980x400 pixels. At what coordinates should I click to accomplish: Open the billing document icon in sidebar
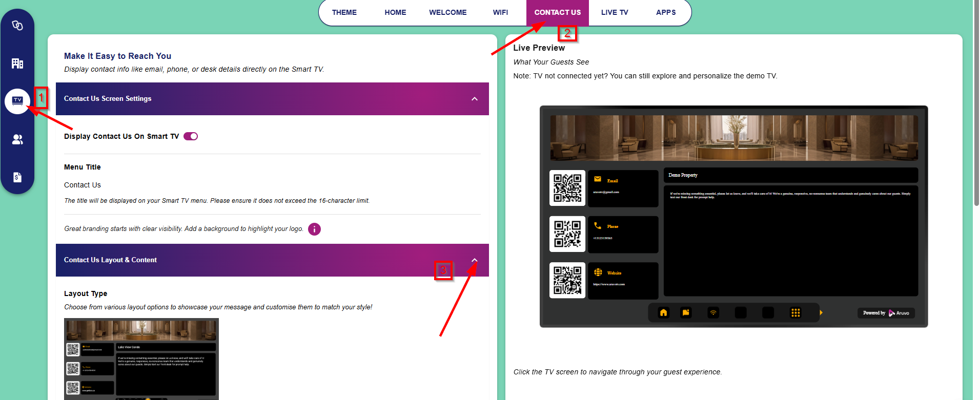(x=17, y=177)
